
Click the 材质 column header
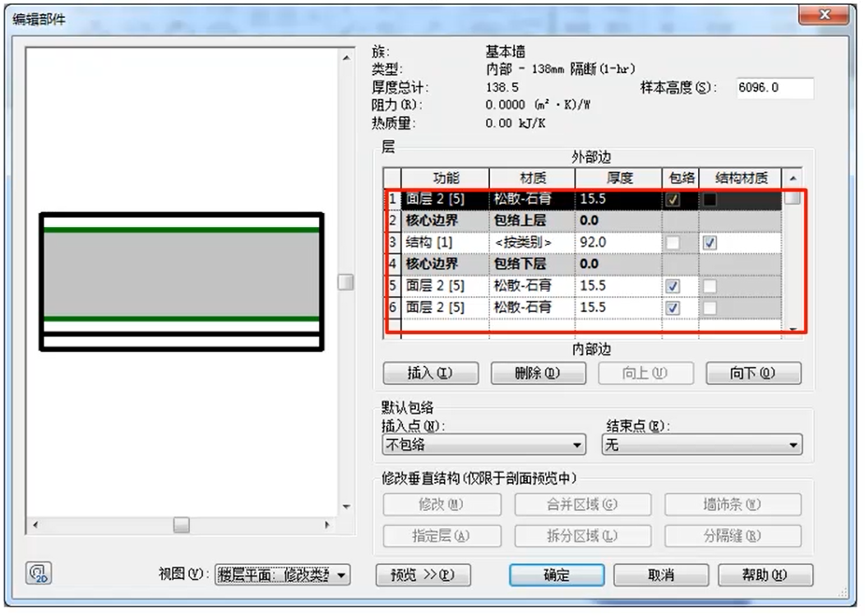532,178
